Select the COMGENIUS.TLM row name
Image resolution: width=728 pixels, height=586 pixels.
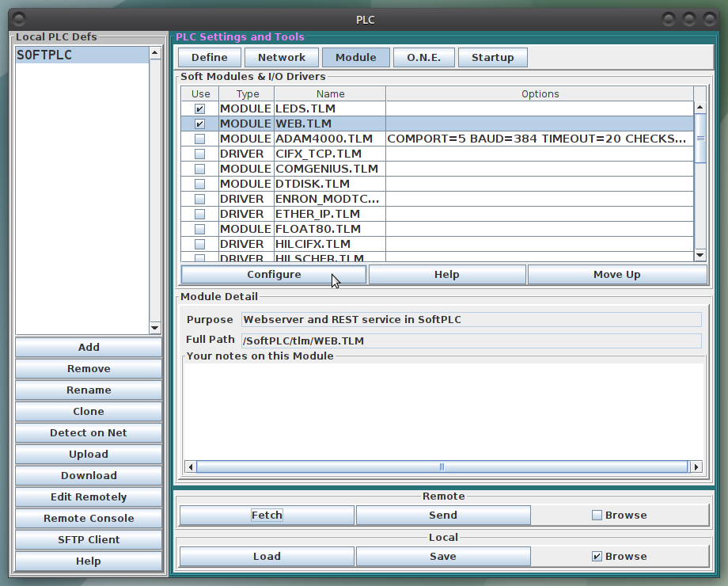click(x=330, y=169)
